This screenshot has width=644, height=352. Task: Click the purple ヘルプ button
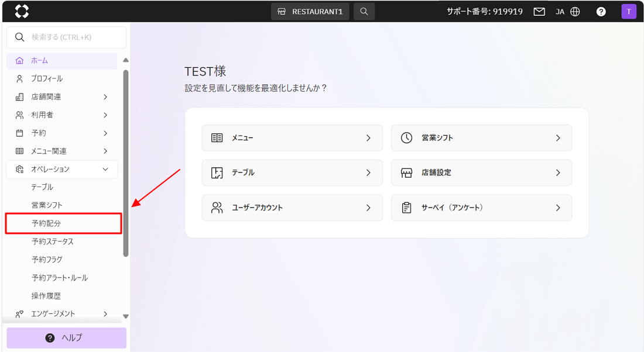point(66,338)
